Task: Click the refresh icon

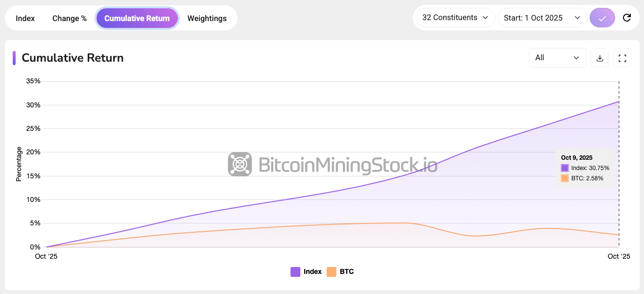Action: [x=626, y=18]
